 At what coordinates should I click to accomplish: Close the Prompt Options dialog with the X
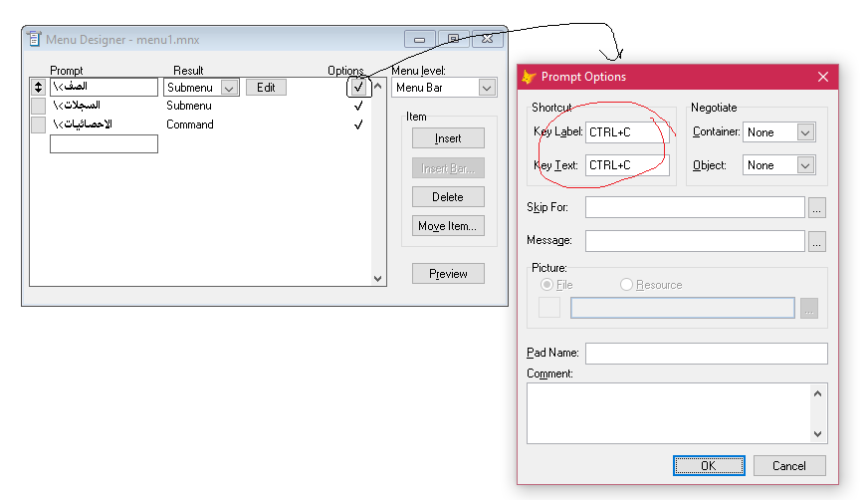click(823, 77)
